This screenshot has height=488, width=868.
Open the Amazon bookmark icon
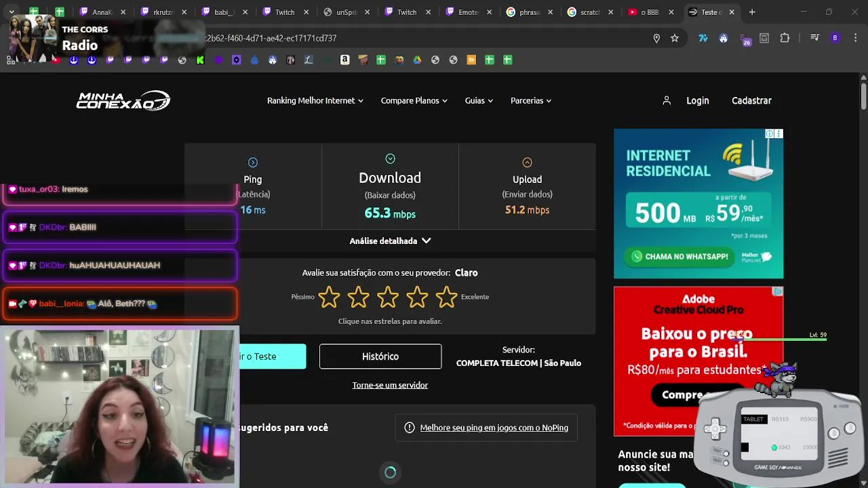point(344,60)
